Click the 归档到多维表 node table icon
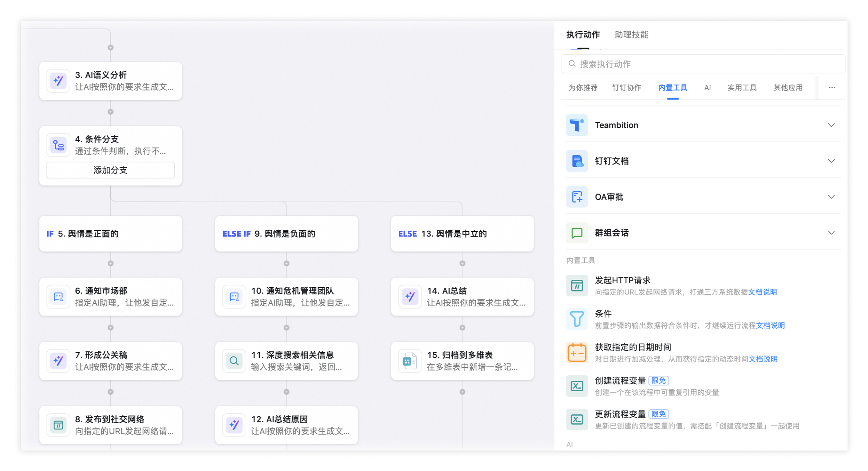Image resolution: width=868 pixels, height=471 pixels. tap(410, 361)
